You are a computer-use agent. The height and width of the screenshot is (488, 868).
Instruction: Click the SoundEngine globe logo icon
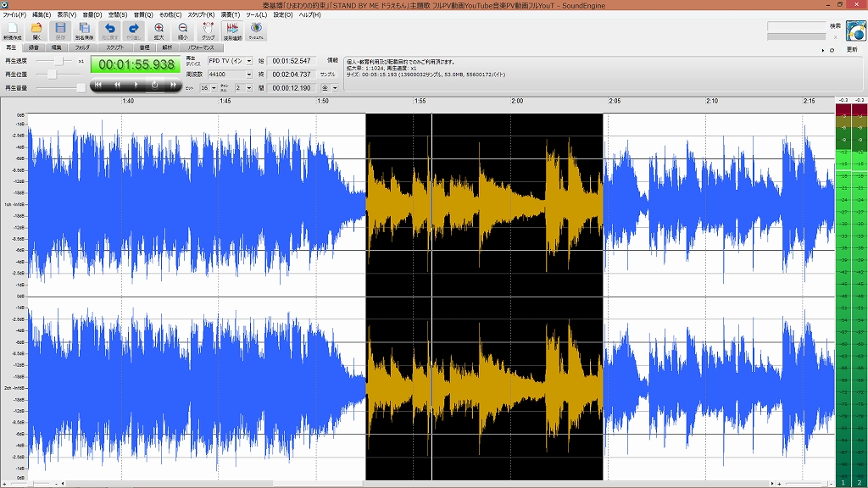855,31
